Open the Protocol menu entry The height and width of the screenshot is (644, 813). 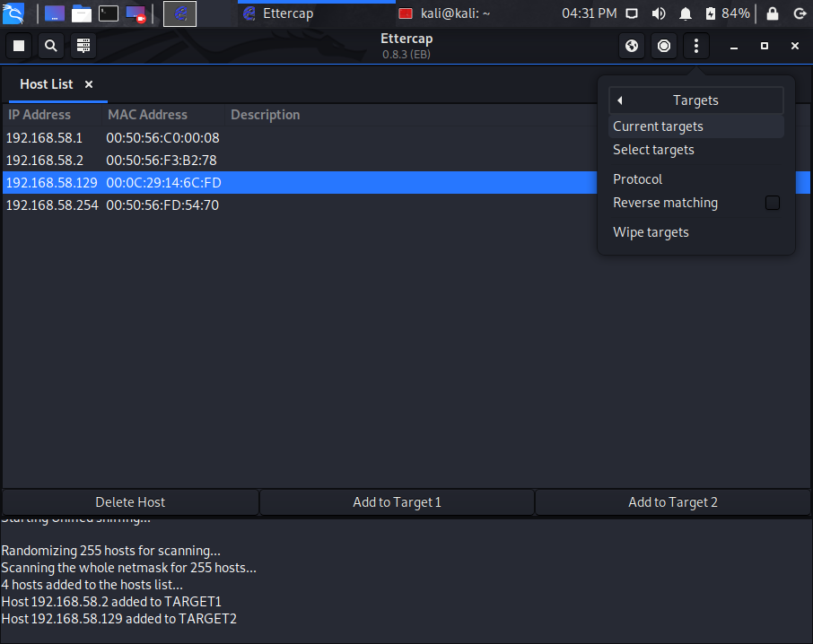(695, 179)
